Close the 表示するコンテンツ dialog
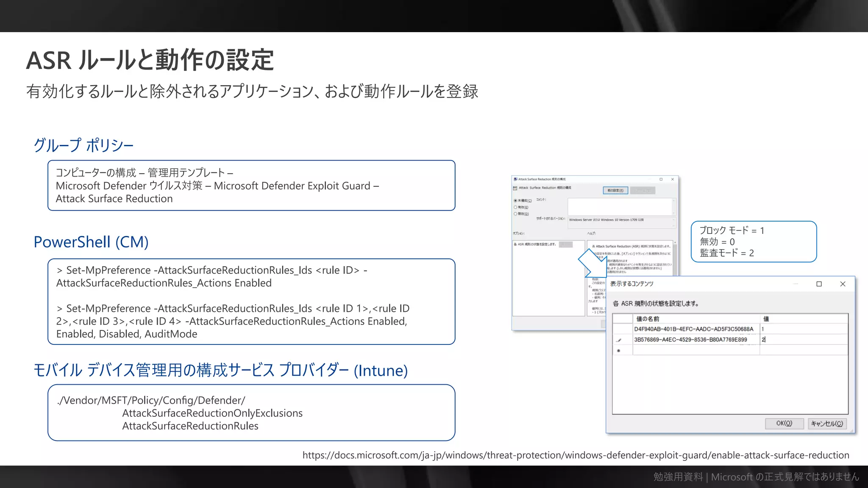The width and height of the screenshot is (868, 488). tap(843, 284)
